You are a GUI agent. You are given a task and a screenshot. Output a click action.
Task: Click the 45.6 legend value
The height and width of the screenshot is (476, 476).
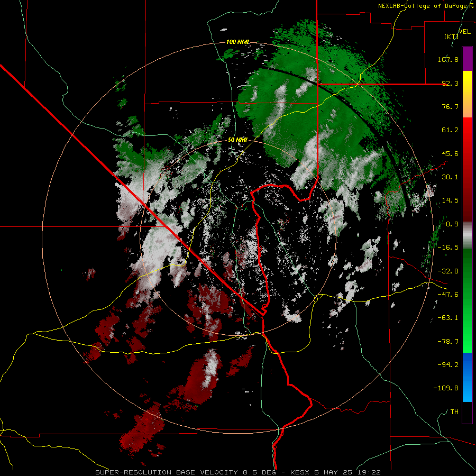[x=450, y=153]
